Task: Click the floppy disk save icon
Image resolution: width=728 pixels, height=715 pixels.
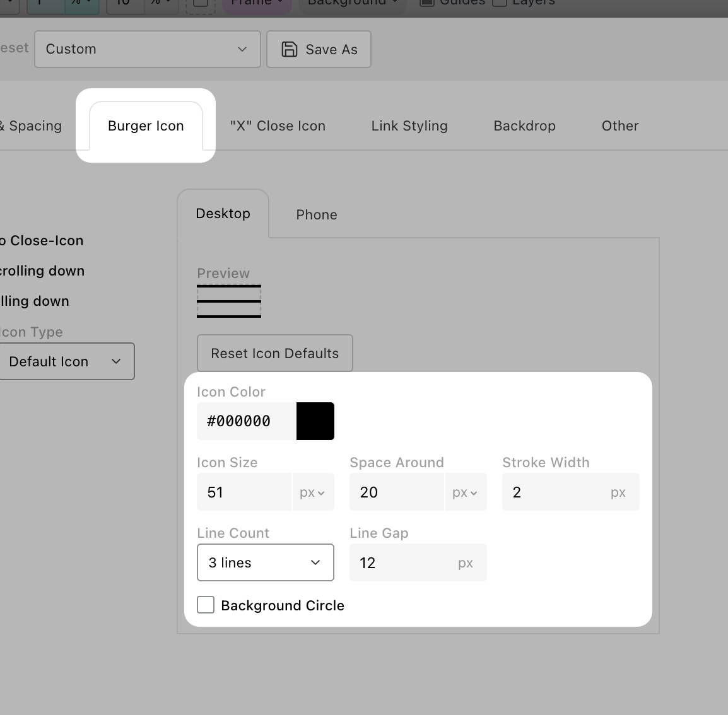Action: point(290,49)
